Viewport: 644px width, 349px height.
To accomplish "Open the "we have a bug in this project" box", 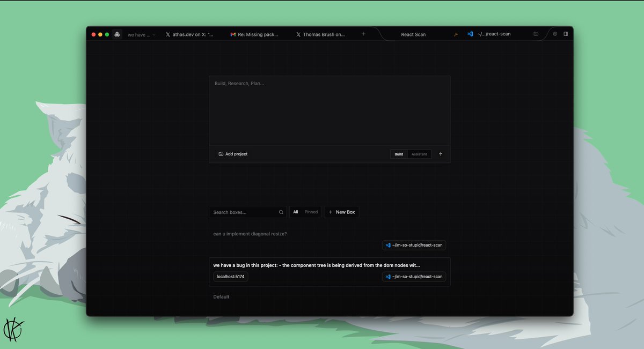I will (330, 272).
